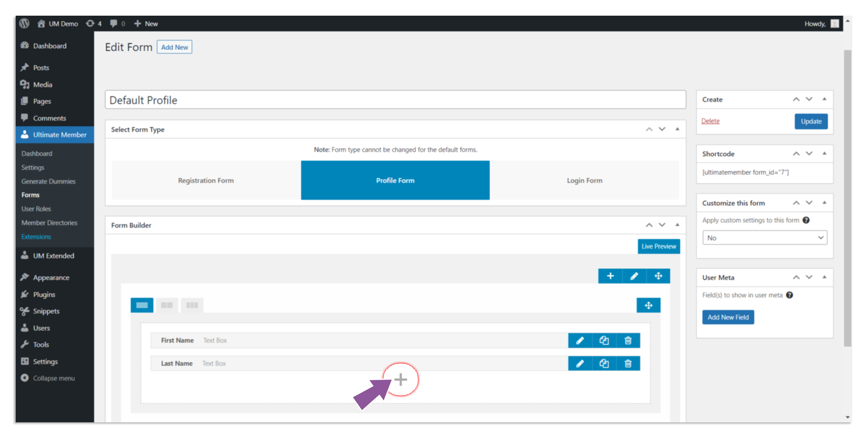Viewport: 868px width, 438px height.
Task: Focus the Default Profile title field
Action: (x=395, y=100)
